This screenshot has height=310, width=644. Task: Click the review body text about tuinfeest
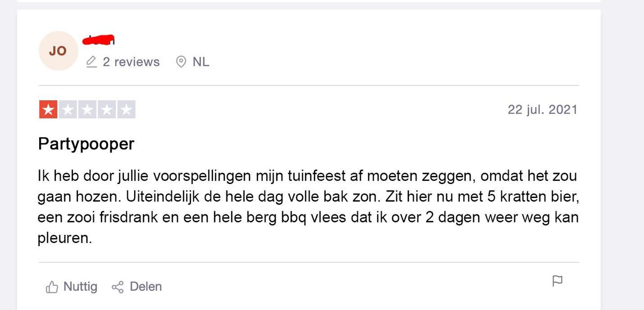(x=308, y=207)
